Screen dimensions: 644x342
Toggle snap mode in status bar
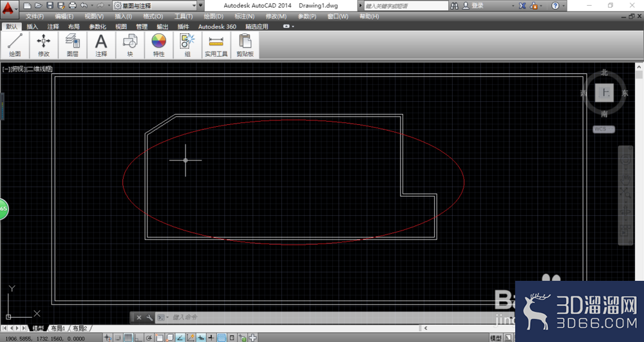pyautogui.click(x=117, y=337)
